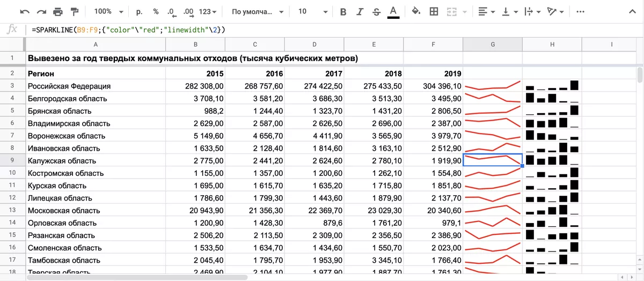Image resolution: width=644 pixels, height=281 pixels.
Task: Click the vertical scrollbar thumb
Action: (640, 75)
